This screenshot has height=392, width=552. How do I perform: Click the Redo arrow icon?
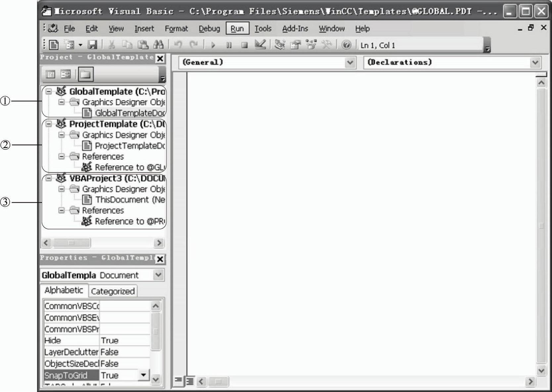(x=193, y=45)
